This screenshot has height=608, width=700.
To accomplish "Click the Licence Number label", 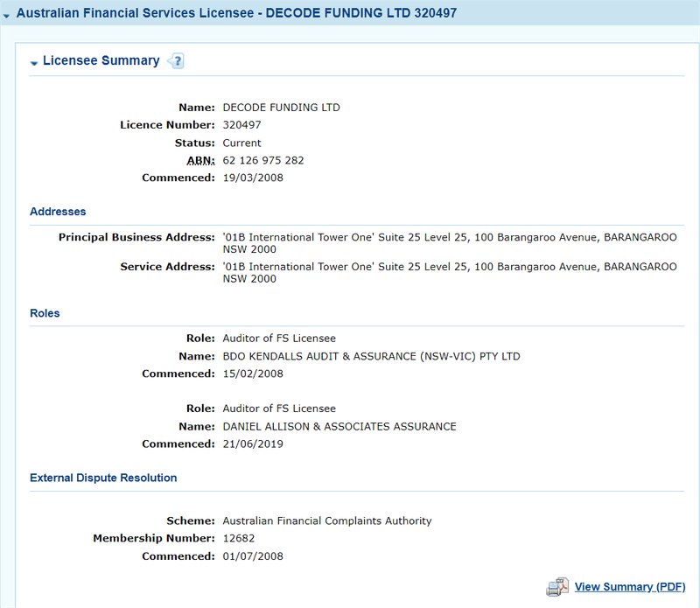I will [167, 125].
